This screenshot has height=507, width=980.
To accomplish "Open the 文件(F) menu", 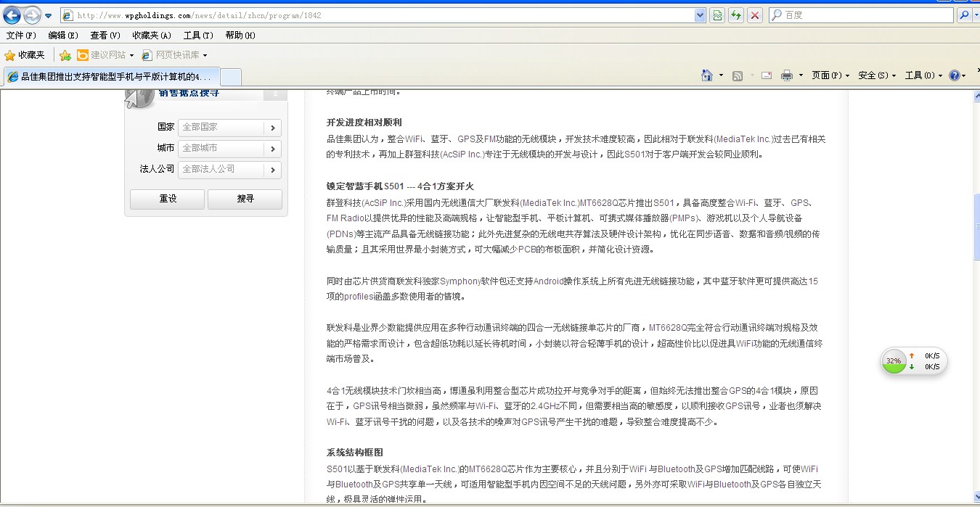I will click(x=21, y=36).
